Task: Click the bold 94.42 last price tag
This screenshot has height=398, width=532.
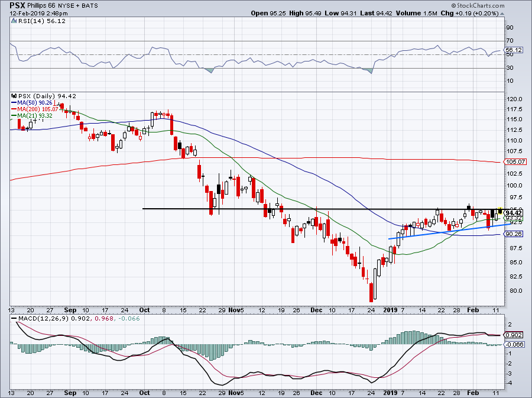Action: 514,213
